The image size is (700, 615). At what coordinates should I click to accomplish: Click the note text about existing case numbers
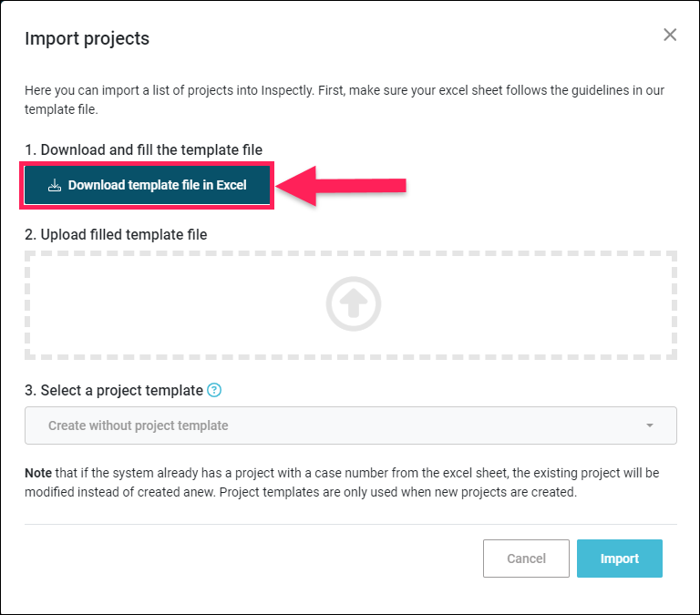point(342,483)
